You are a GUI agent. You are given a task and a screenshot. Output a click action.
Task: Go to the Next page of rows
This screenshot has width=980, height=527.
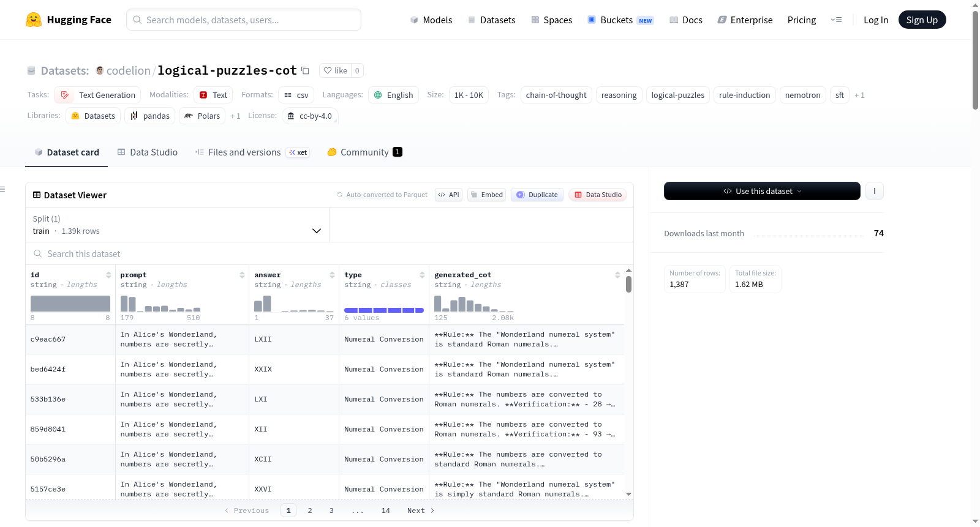coord(421,510)
